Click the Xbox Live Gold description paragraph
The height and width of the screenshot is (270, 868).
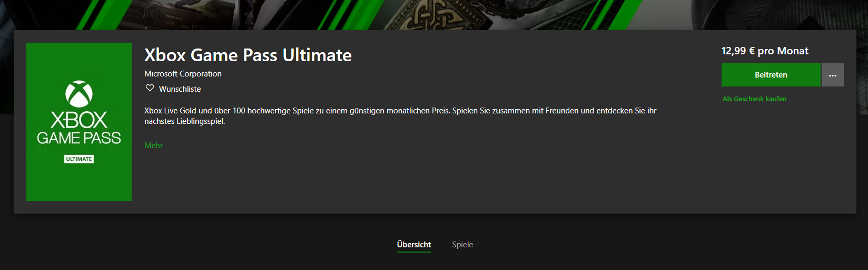[x=400, y=116]
